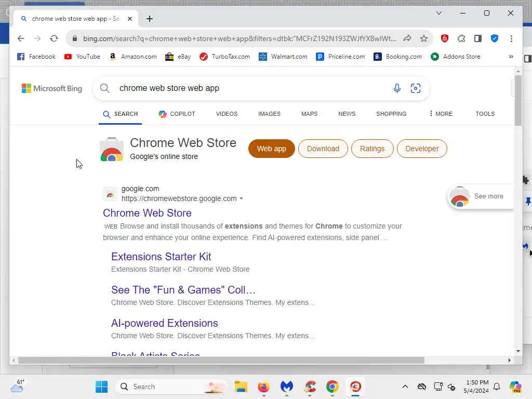
Task: Show hidden system tray icons
Action: pos(405,387)
